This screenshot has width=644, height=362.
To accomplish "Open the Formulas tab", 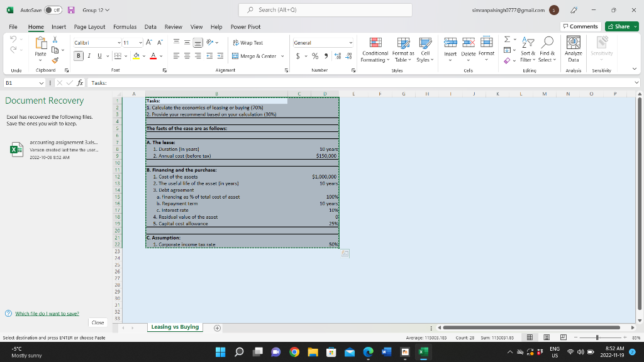I will tap(125, 26).
